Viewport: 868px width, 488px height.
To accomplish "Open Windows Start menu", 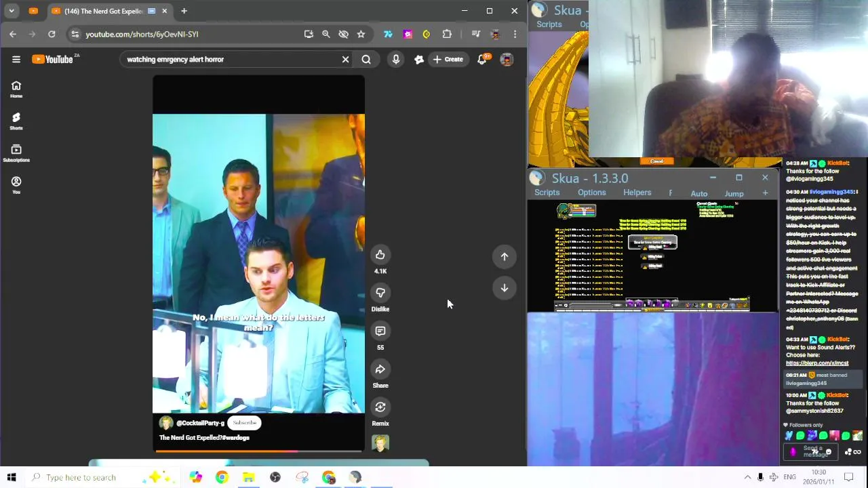I will pyautogui.click(x=12, y=477).
